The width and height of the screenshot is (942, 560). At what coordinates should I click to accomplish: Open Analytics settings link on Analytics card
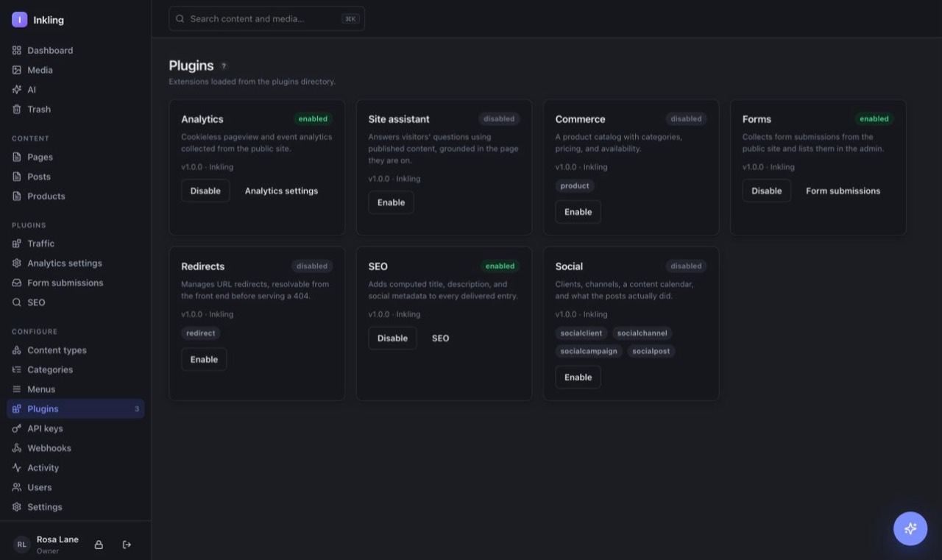click(281, 191)
